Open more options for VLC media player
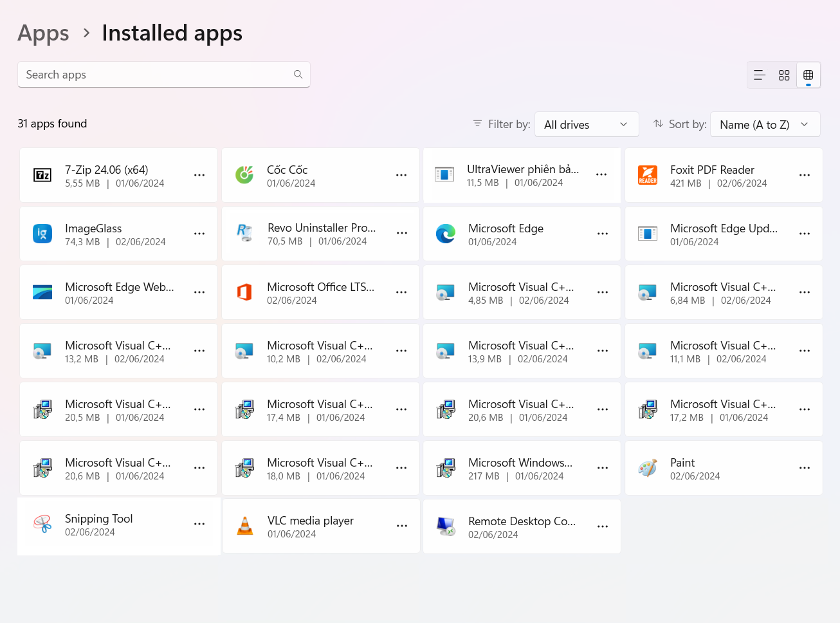This screenshot has height=623, width=840. point(402,526)
